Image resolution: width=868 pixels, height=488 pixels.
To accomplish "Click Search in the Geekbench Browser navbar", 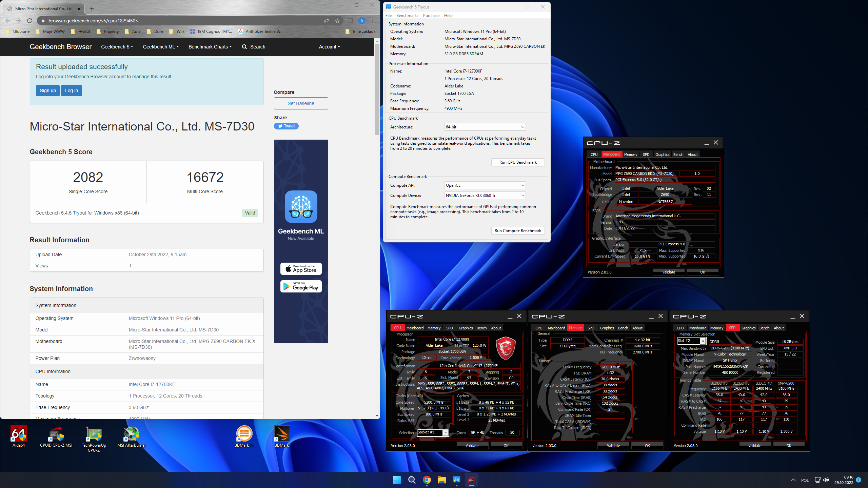I will pos(254,47).
